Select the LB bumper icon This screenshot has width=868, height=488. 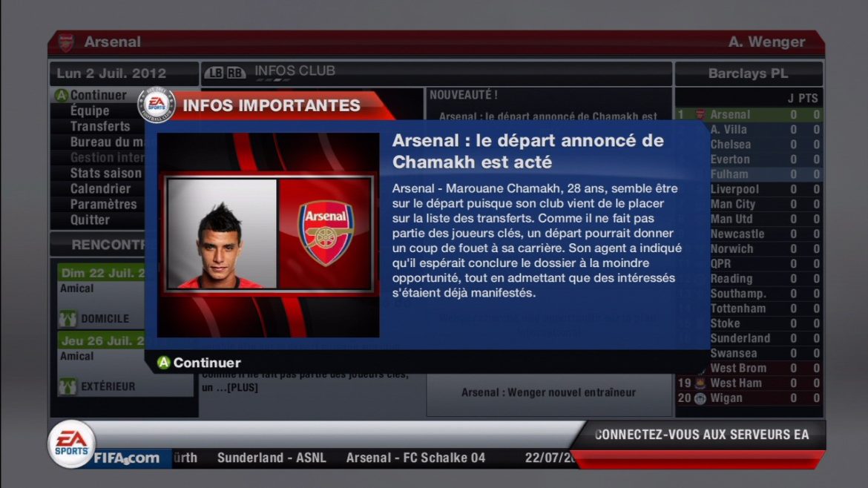point(215,73)
